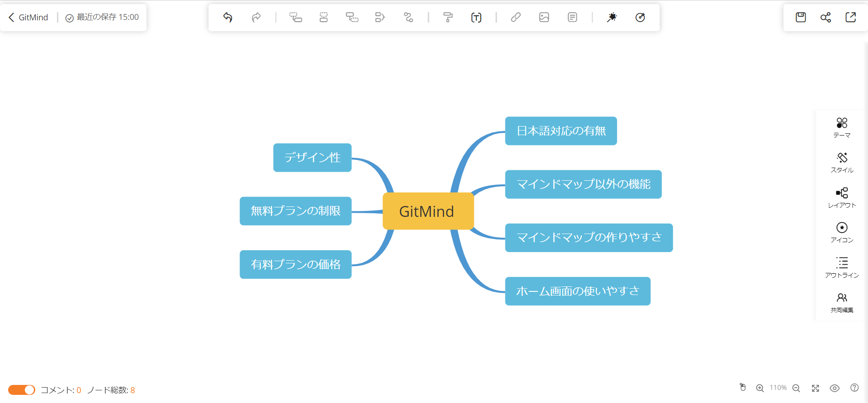This screenshot has width=868, height=403.
Task: Select the 有料プランの価格 node
Action: click(x=296, y=264)
